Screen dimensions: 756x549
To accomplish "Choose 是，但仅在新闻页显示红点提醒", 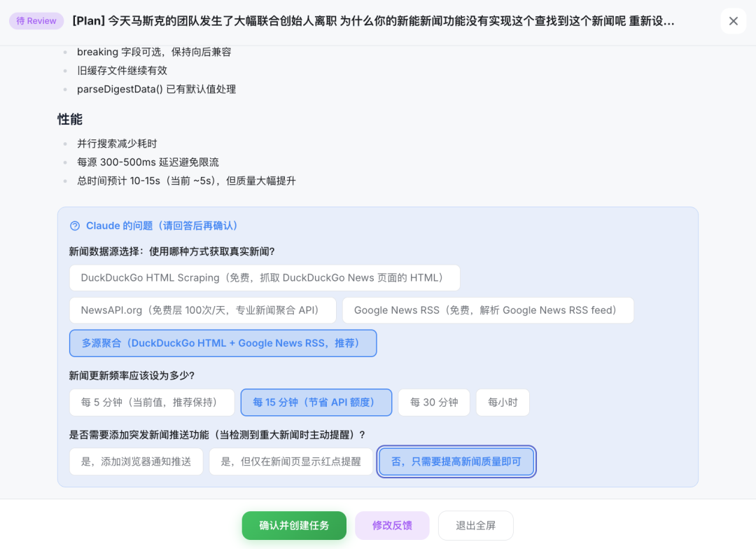I will pyautogui.click(x=290, y=462).
